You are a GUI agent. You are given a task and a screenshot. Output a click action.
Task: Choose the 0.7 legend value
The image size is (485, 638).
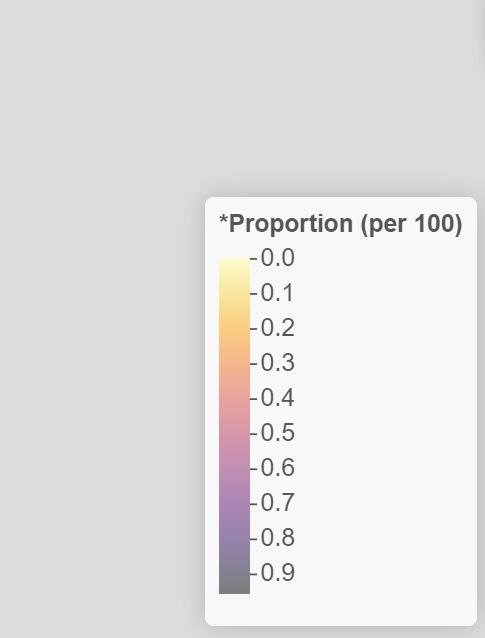(277, 503)
